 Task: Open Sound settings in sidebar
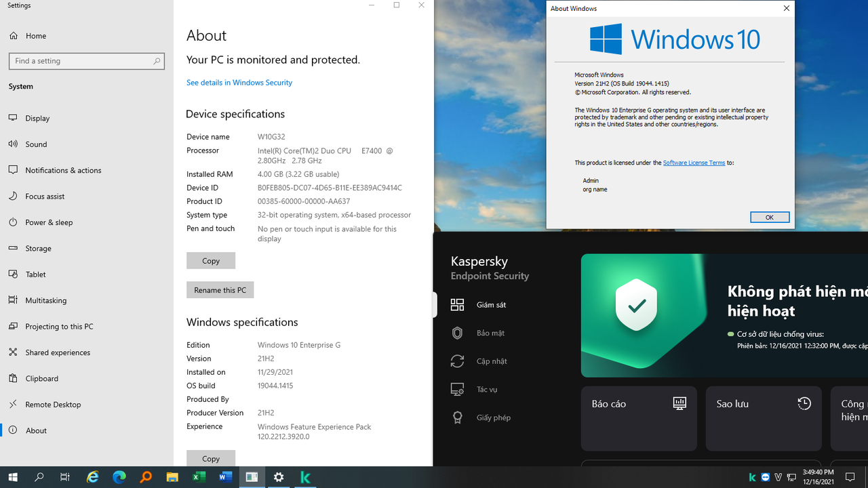click(87, 144)
